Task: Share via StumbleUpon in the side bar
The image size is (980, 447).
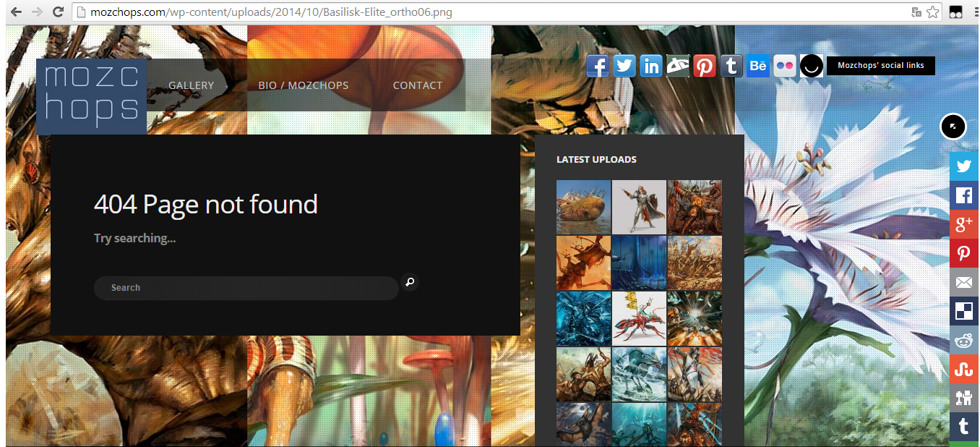Action: pos(963,368)
